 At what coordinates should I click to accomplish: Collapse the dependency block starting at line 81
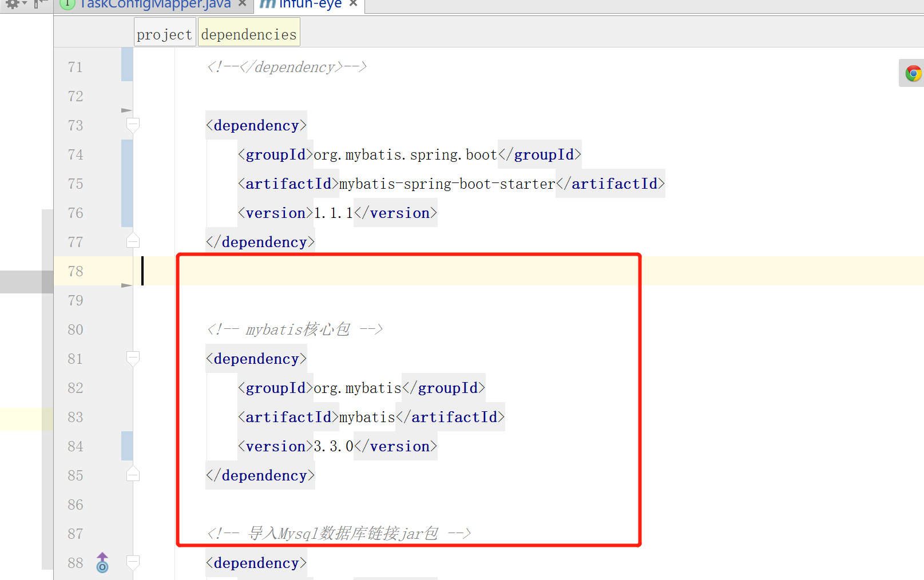133,358
